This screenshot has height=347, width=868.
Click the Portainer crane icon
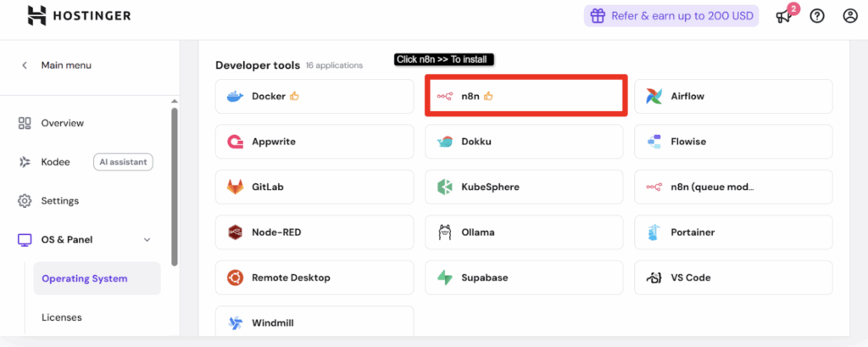coord(654,232)
